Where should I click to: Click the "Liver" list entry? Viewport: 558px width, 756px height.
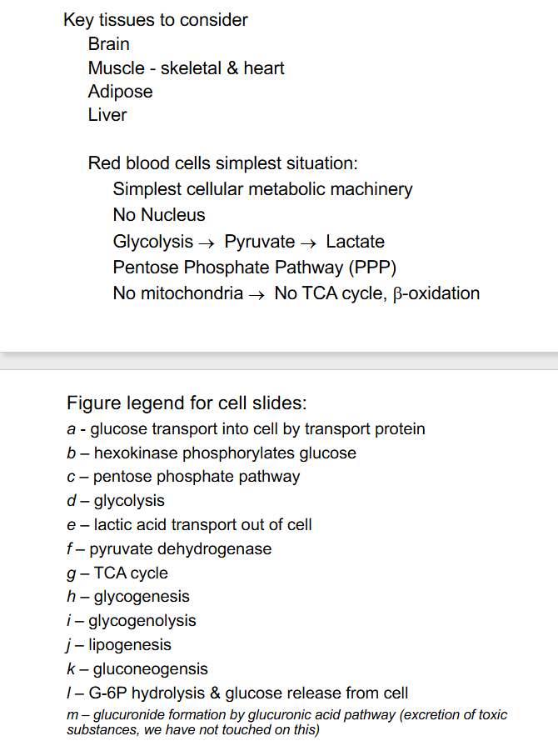(x=107, y=115)
